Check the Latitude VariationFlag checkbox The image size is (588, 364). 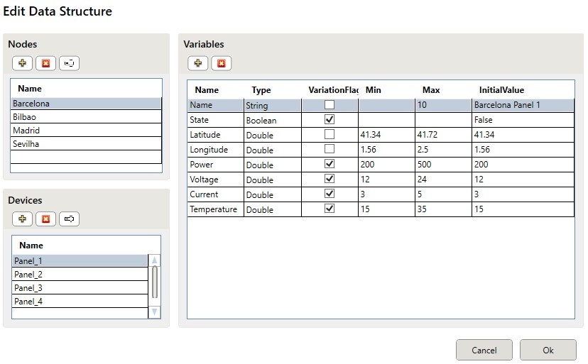point(329,135)
